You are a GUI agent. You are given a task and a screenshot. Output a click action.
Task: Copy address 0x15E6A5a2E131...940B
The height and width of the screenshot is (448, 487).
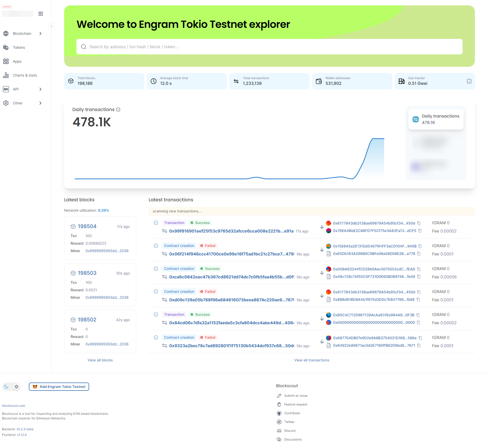(420, 246)
